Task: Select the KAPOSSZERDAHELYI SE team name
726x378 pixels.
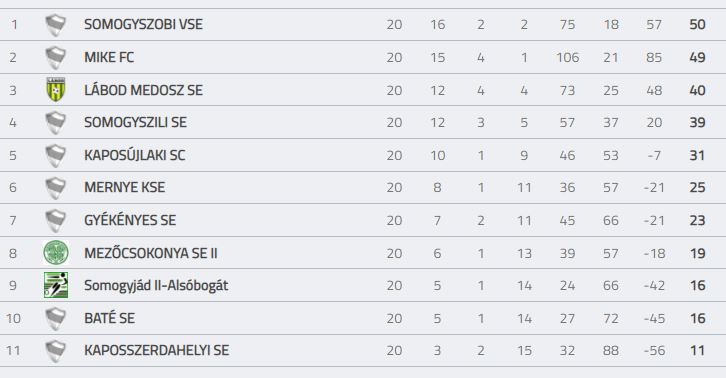Action: [x=156, y=351]
